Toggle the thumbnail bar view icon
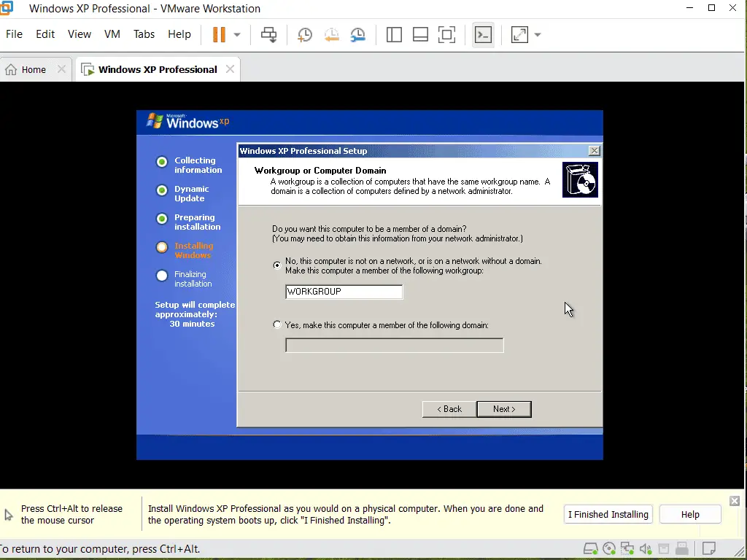 click(420, 34)
